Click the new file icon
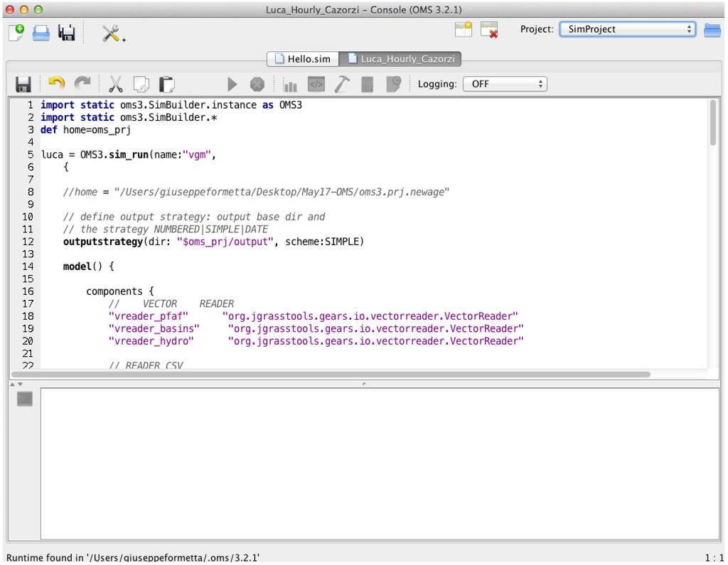 [16, 33]
